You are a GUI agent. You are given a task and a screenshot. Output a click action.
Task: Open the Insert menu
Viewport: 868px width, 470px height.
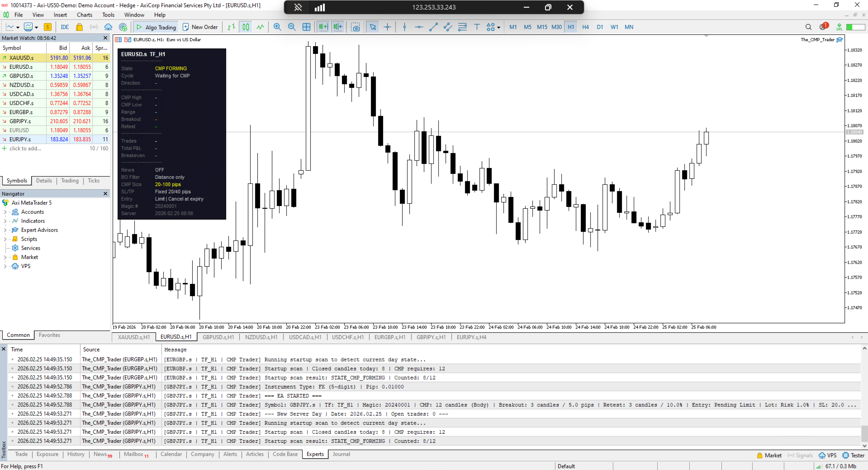(60, 15)
